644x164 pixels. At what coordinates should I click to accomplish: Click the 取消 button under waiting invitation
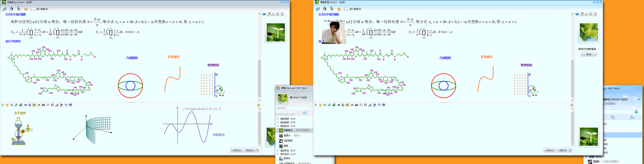tap(588, 54)
